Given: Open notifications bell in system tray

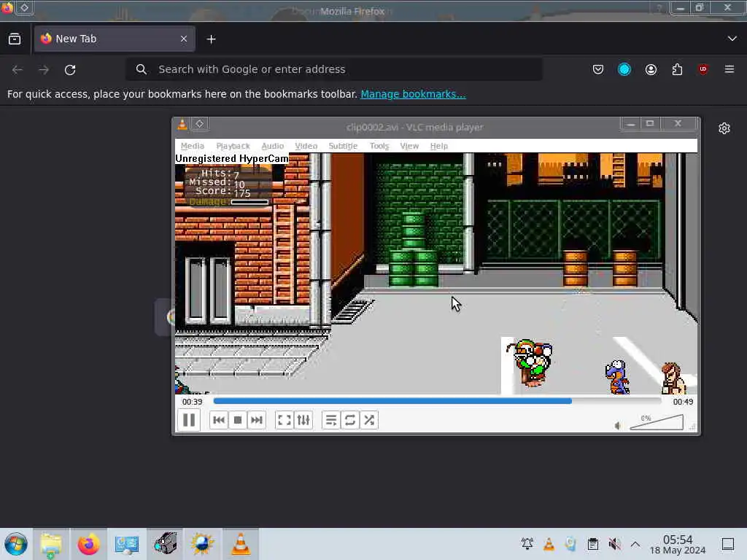Looking at the screenshot, I should (527, 544).
